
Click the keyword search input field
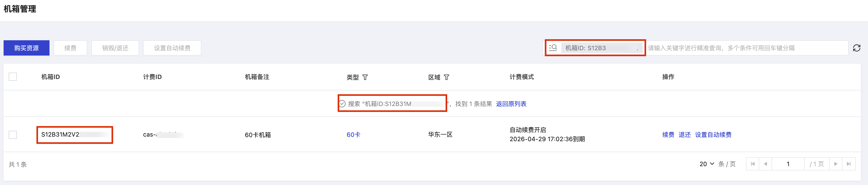coord(746,48)
